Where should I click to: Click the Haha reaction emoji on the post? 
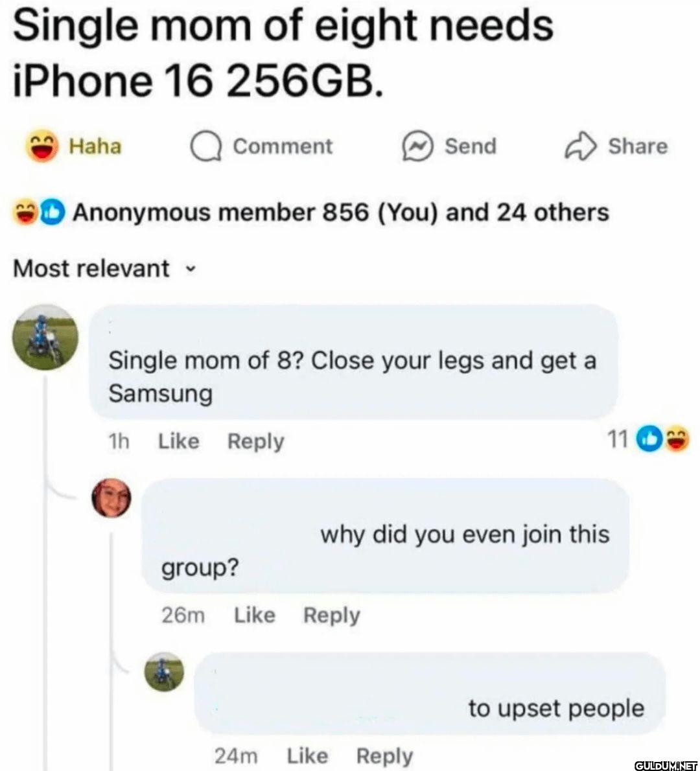click(x=42, y=146)
